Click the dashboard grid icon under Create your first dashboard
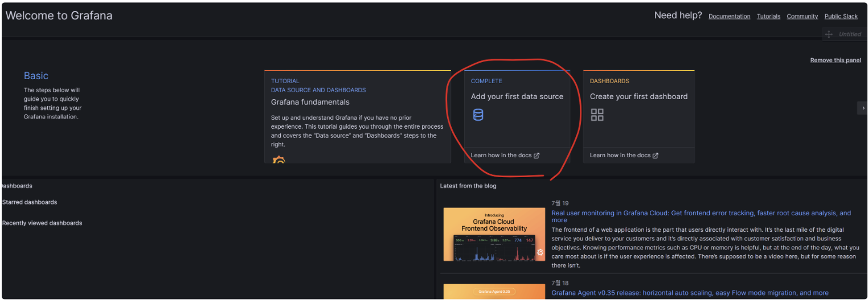Image resolution: width=868 pixels, height=303 pixels. point(597,115)
